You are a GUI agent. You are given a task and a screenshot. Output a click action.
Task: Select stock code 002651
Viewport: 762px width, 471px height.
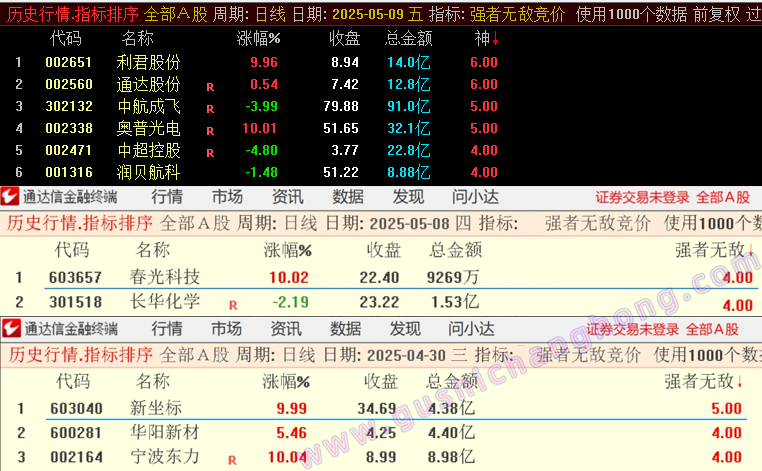pyautogui.click(x=69, y=62)
